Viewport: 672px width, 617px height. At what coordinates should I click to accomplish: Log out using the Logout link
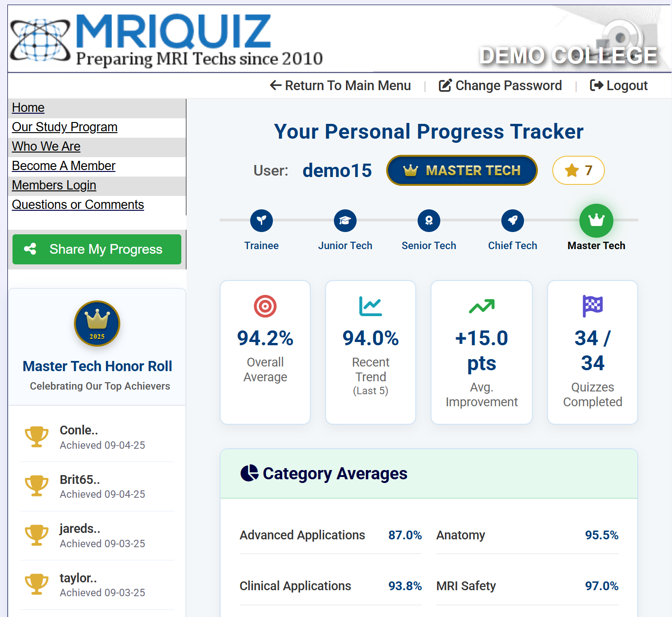click(x=618, y=86)
